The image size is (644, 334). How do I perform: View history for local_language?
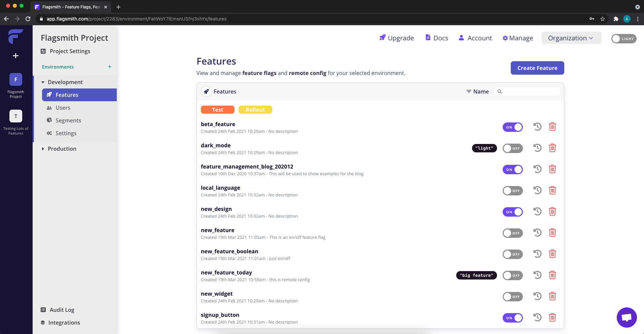pyautogui.click(x=537, y=190)
